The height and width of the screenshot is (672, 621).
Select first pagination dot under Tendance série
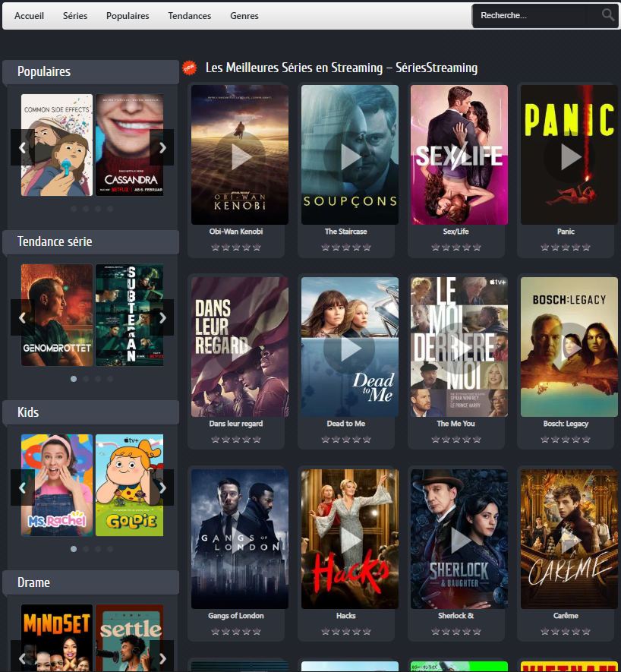click(74, 379)
